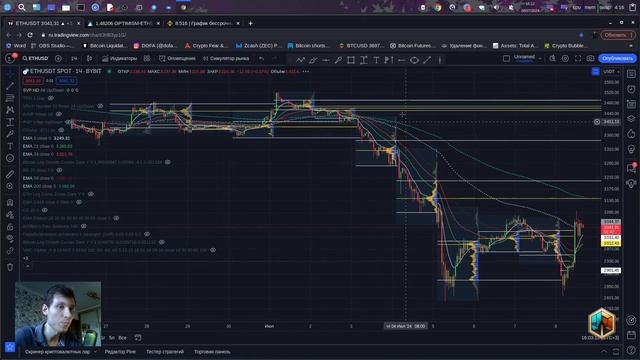Viewport: 640px width, 360px height.
Task: Open the emoji icons tool
Action: pyautogui.click(x=10, y=158)
